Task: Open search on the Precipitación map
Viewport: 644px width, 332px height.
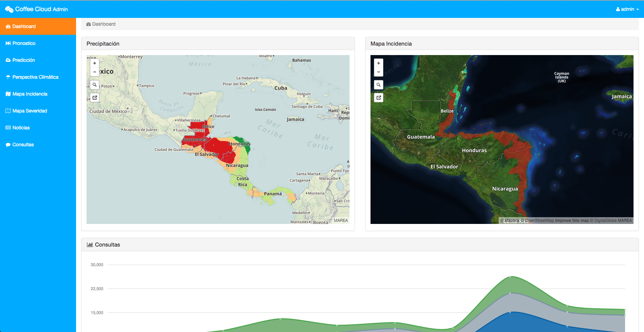Action: click(95, 85)
